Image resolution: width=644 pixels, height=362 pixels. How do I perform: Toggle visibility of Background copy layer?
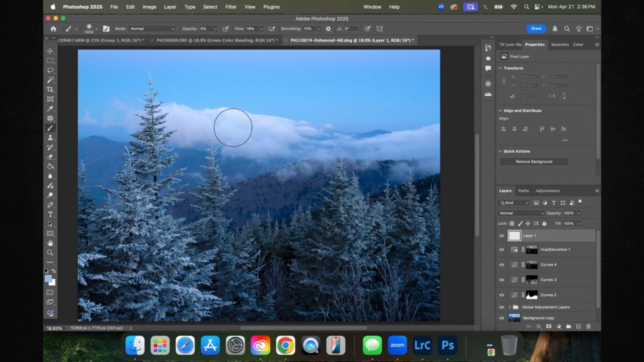[x=501, y=318]
